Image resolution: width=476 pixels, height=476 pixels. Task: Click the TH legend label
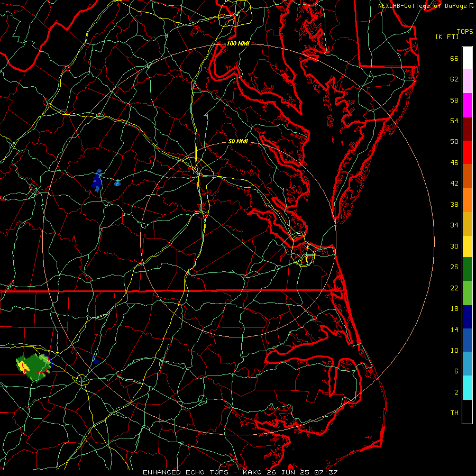(454, 413)
